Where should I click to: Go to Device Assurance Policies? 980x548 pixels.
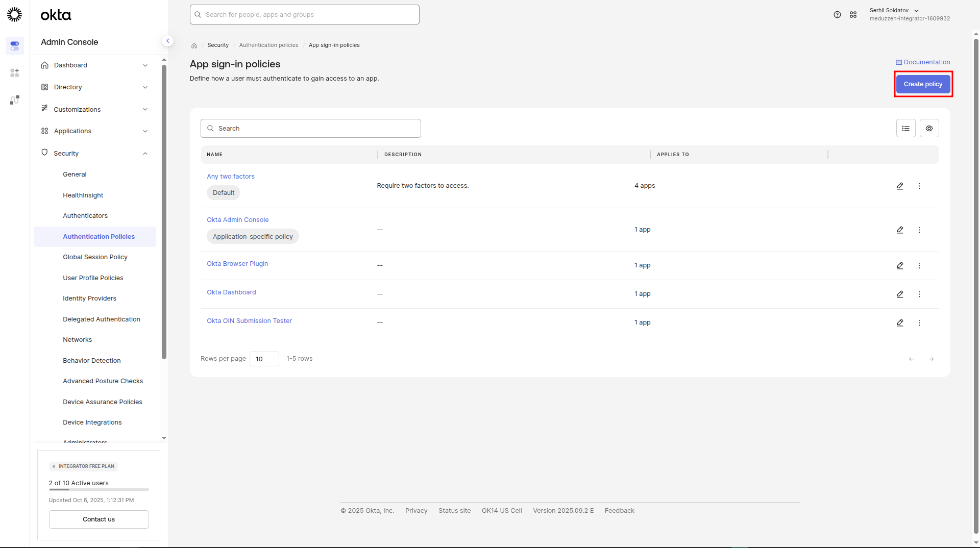click(x=103, y=402)
